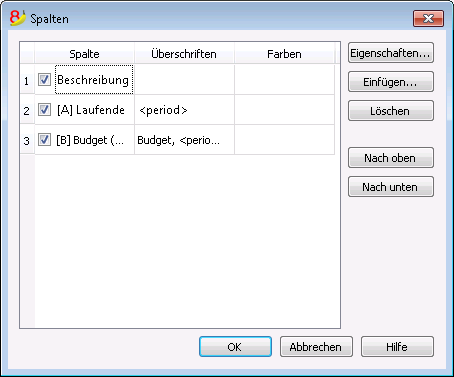Click the Überschriften column header

point(184,53)
